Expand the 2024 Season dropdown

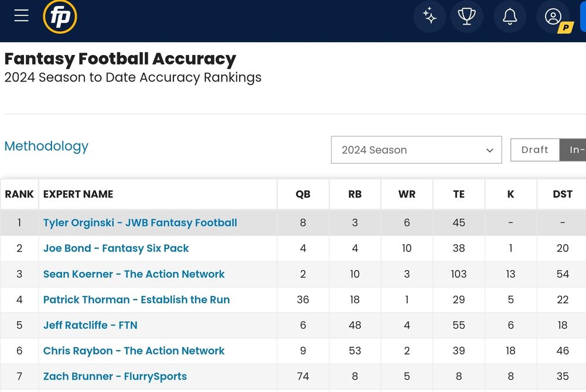(x=416, y=150)
